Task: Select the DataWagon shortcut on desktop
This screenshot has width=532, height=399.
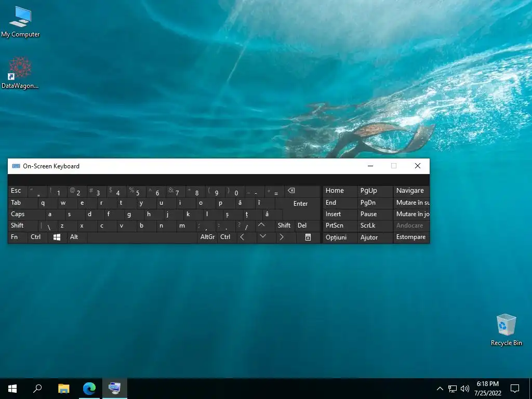Action: 20,73
